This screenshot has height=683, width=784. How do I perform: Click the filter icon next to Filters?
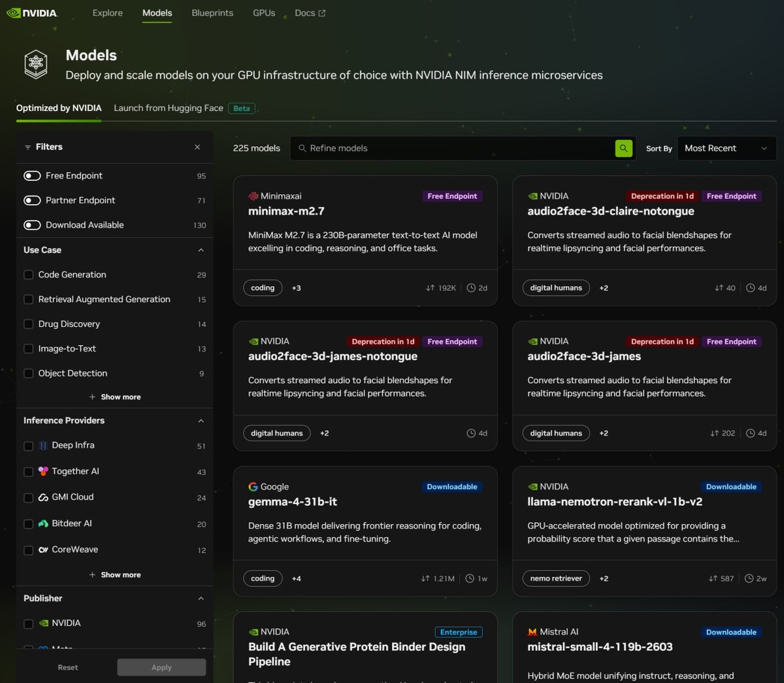(x=27, y=147)
